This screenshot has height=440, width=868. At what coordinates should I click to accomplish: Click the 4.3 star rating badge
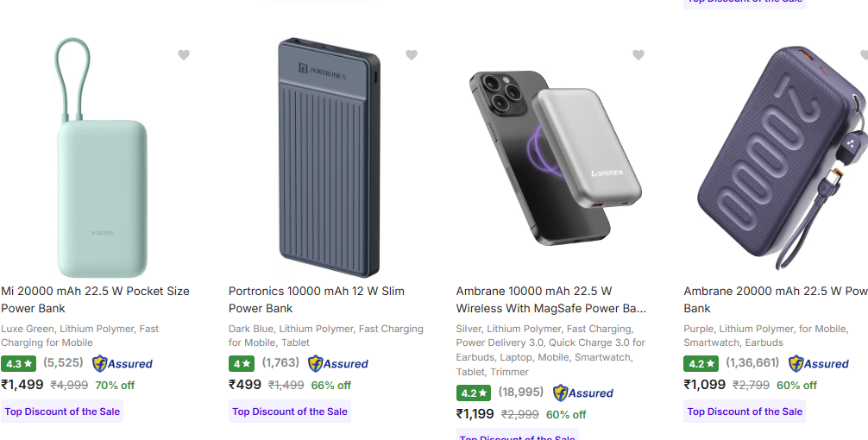[x=19, y=364]
